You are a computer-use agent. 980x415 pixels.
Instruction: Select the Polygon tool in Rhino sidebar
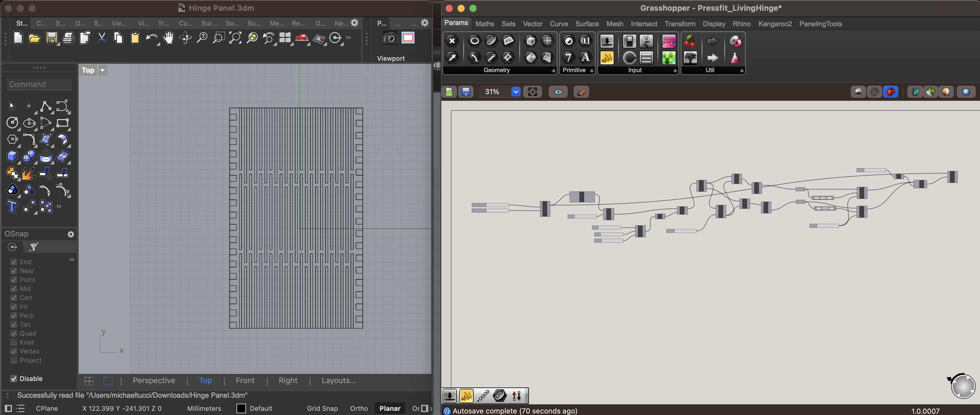pos(12,139)
